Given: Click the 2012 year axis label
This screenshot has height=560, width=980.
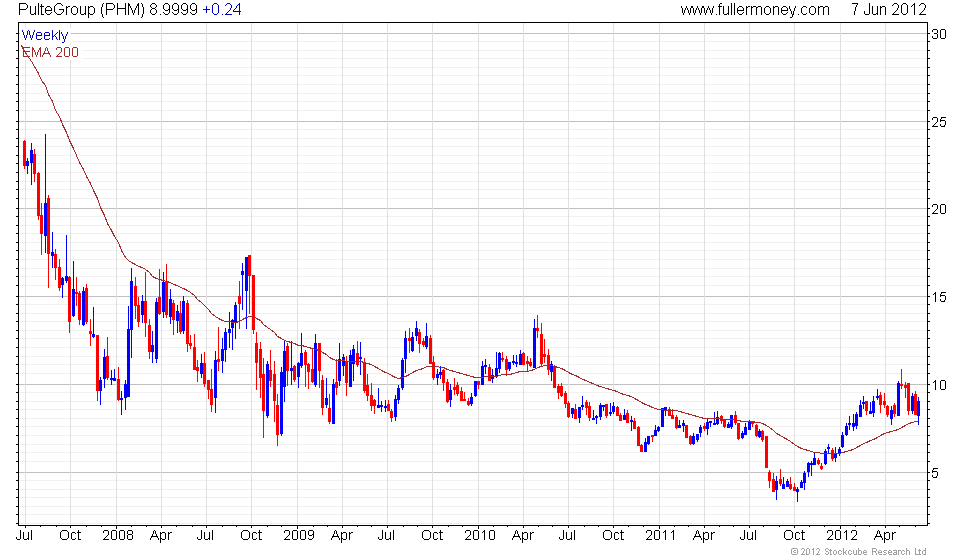Looking at the screenshot, I should click(842, 535).
